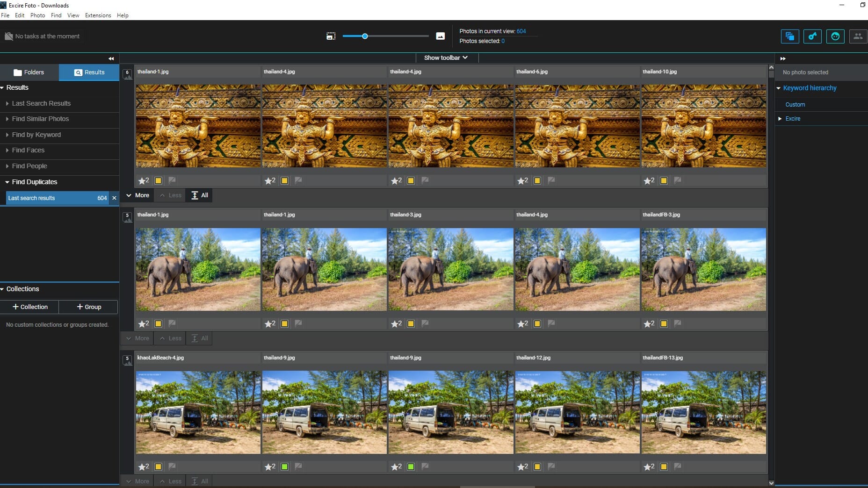
Task: Click the people icon in the top right
Action: tap(858, 36)
